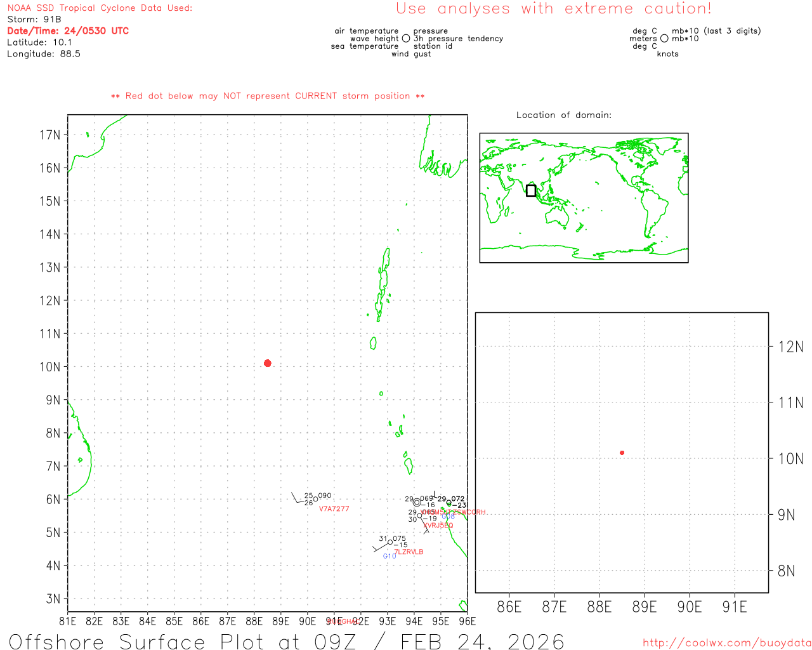Click wind barb extending from 7LZRVLB station
812x650 pixels.
[380, 547]
